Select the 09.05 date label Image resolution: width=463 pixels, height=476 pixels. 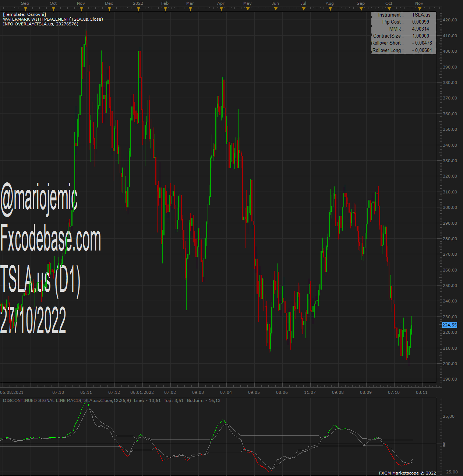(254, 392)
